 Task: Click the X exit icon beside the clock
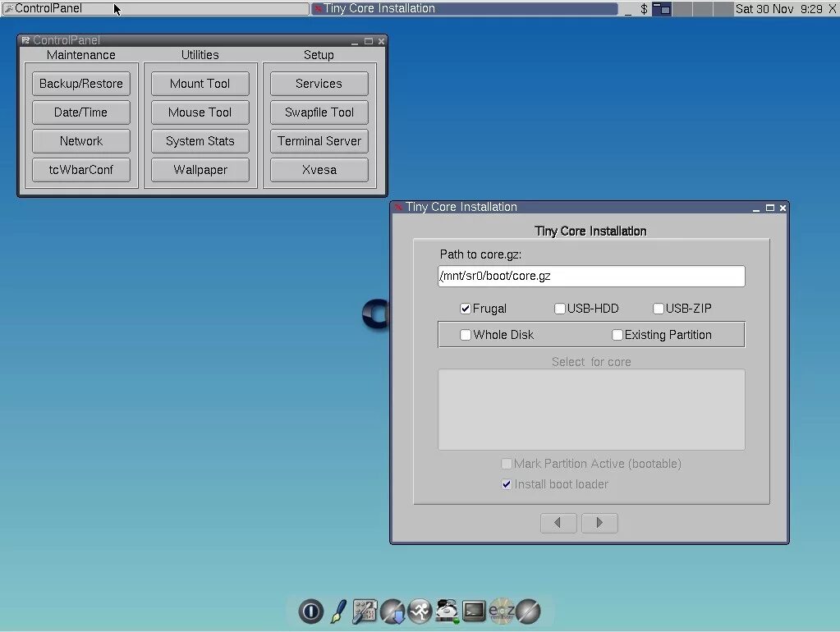[832, 9]
